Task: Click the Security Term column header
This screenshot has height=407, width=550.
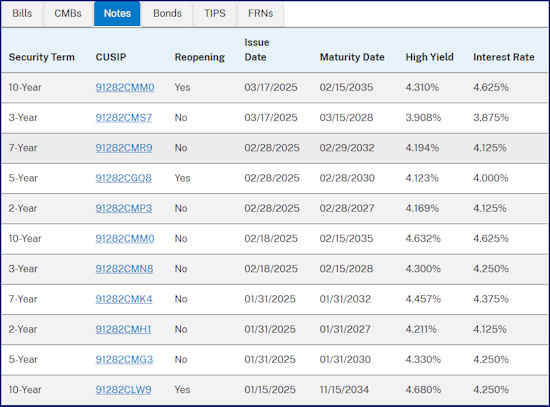Action: pyautogui.click(x=42, y=57)
